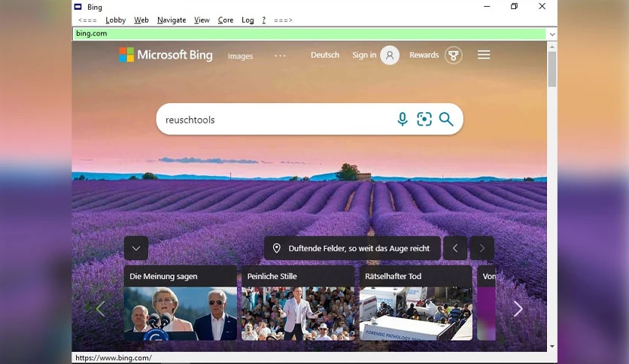Screen dimensions: 629x364
Task: Expand the address bar dropdown
Action: click(552, 34)
